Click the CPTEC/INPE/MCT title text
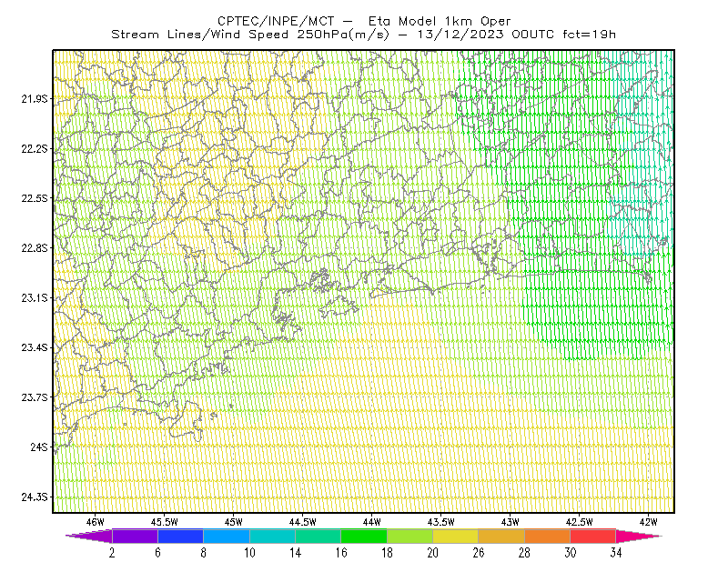Screen dimensions: 728x562 point(276,21)
